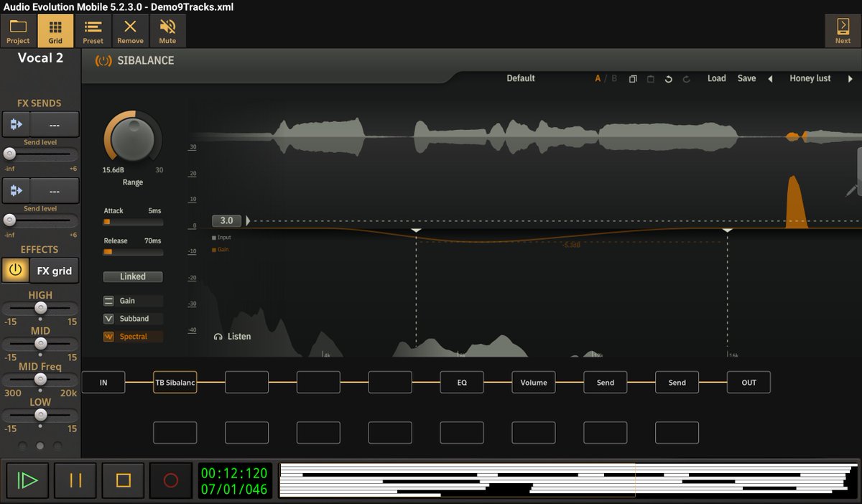Load a Sibalance preset
This screenshot has width=862, height=504.
[717, 79]
